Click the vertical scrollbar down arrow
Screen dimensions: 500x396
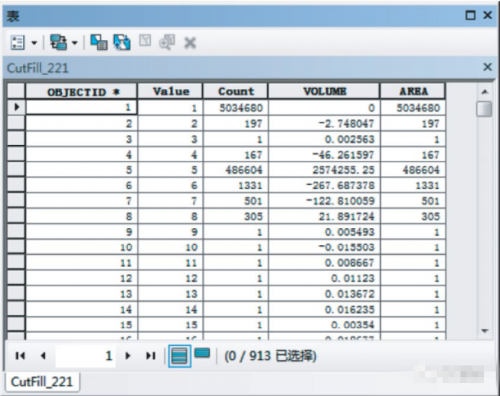[x=485, y=331]
